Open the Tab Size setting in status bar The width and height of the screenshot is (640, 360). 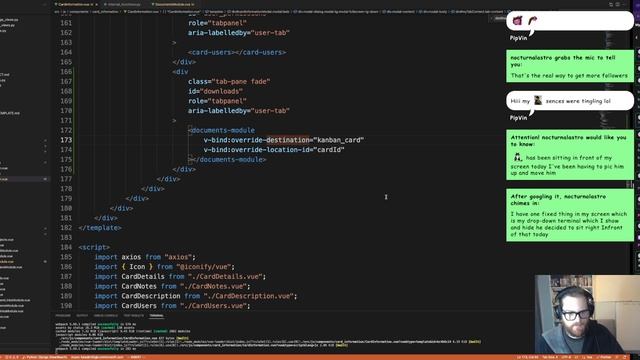click(x=550, y=357)
